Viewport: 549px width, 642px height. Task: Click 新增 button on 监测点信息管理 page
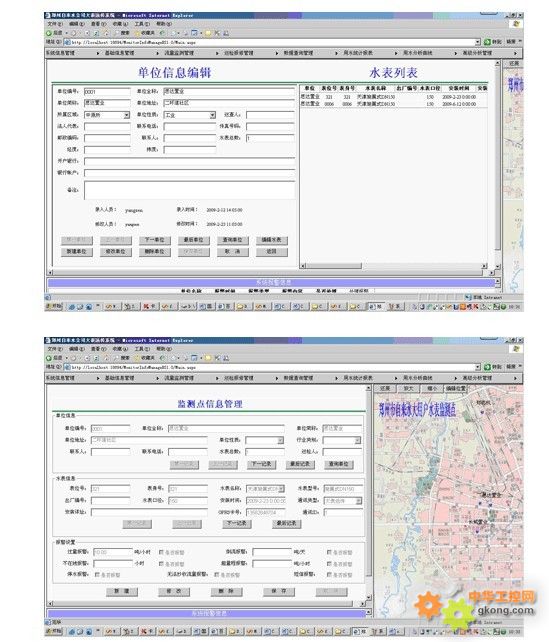point(122,592)
